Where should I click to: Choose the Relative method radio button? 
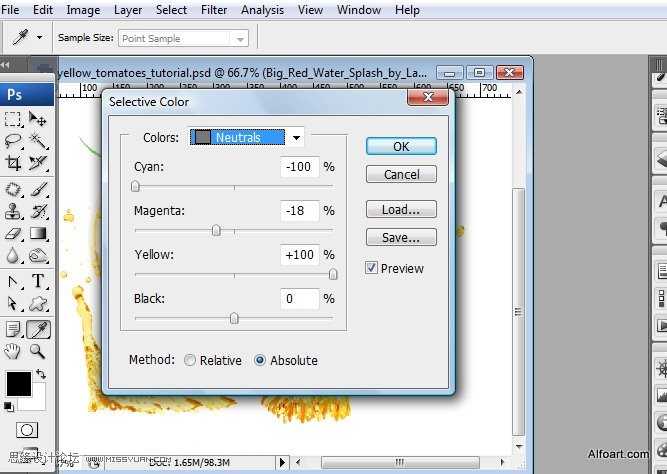190,360
